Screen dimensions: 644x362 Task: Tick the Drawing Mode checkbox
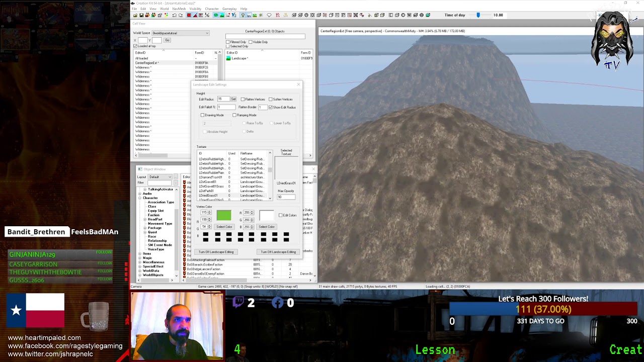point(203,115)
